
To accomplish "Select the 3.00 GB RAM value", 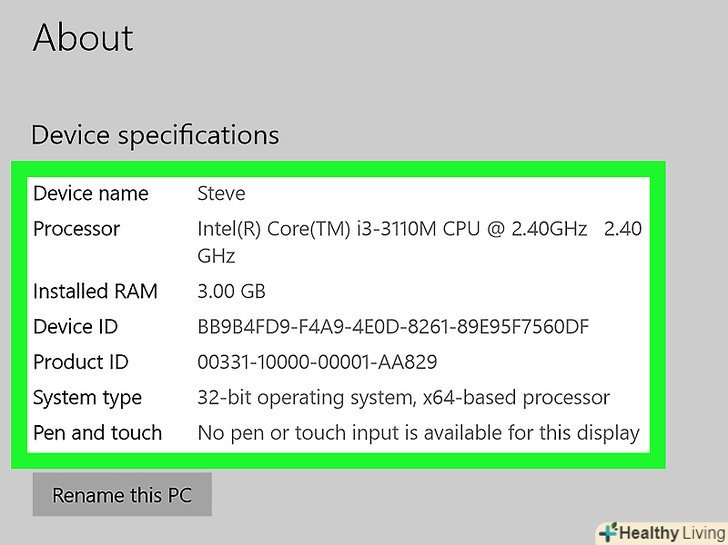I will 232,291.
